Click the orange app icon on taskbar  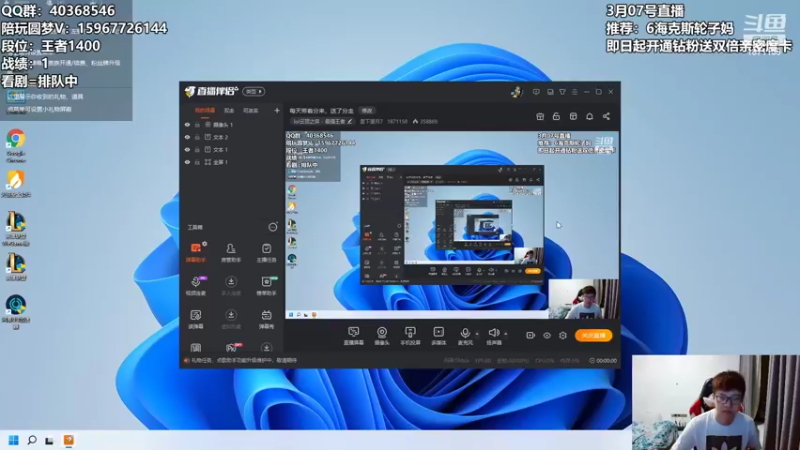(68, 440)
